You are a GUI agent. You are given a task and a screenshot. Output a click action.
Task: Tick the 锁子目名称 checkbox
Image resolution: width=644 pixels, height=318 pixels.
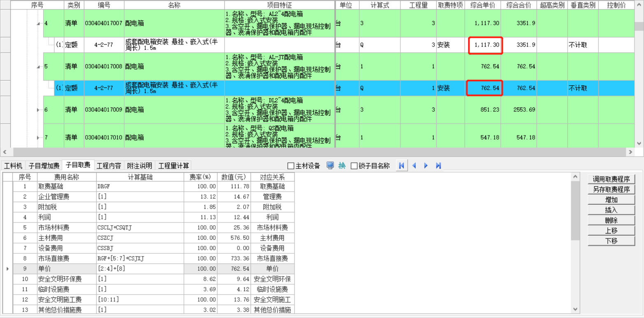[354, 166]
